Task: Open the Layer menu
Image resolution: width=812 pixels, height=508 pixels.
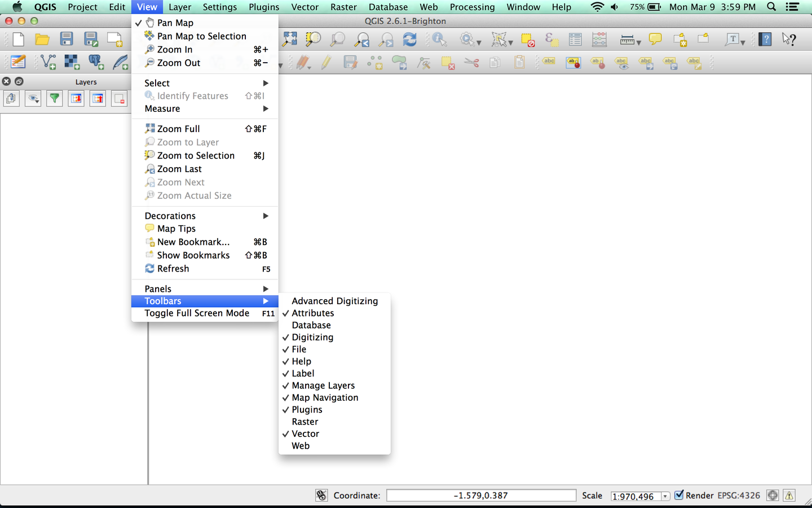Action: click(x=180, y=7)
